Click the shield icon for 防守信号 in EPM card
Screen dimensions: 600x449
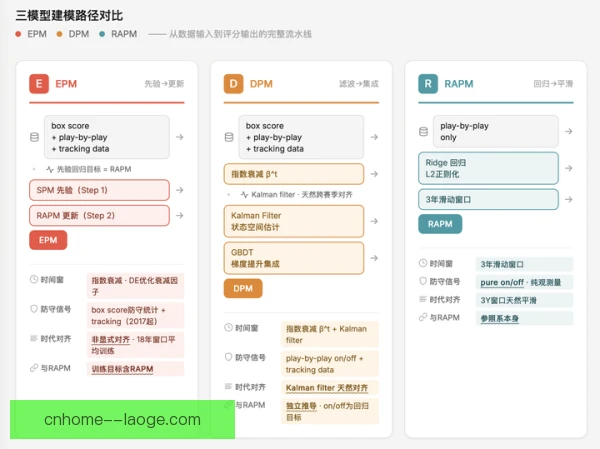(34, 309)
